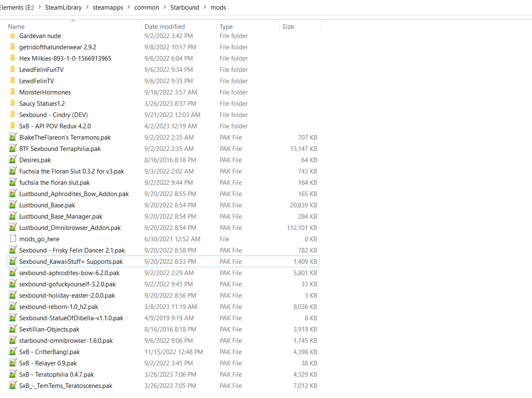Toggle the sort arrow above Name column

73,20
